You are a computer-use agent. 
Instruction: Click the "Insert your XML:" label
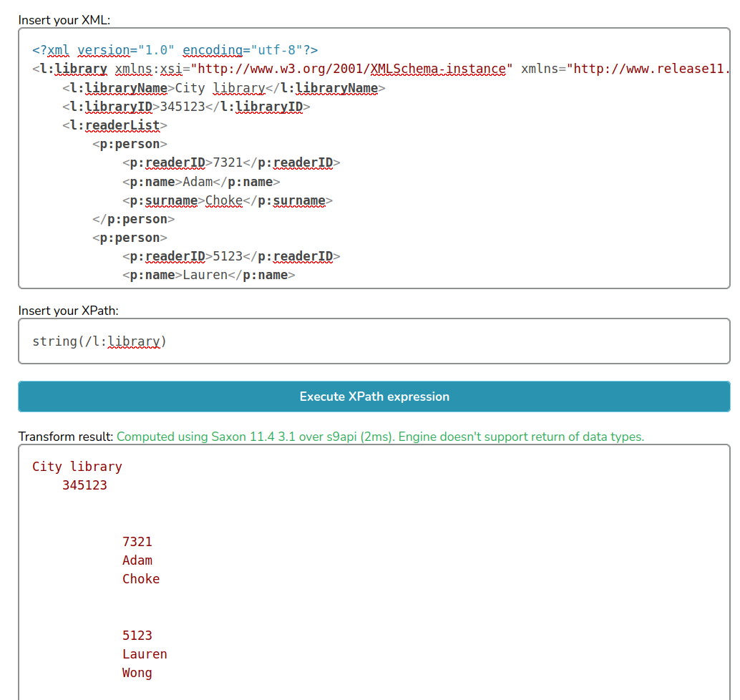64,20
